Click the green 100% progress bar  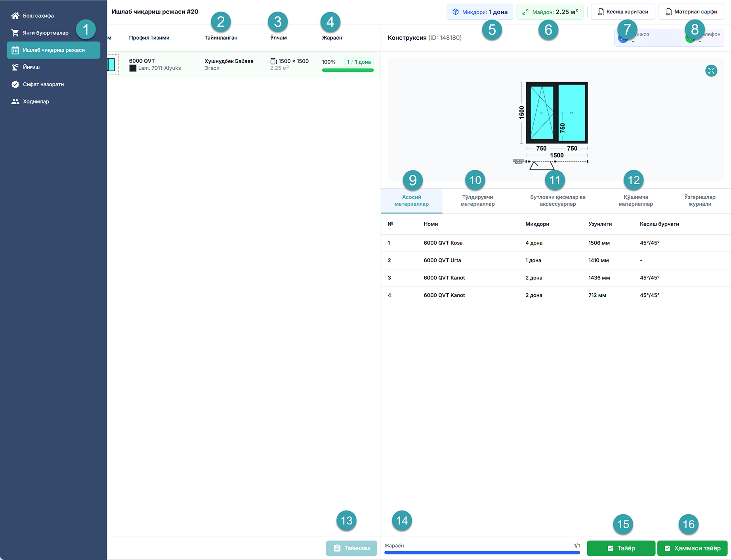347,70
